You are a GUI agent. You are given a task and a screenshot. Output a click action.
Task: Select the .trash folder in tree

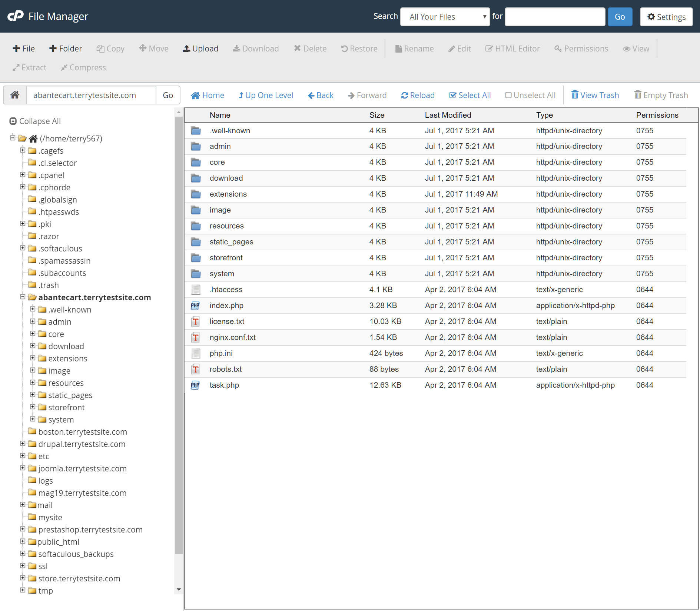[x=49, y=285]
